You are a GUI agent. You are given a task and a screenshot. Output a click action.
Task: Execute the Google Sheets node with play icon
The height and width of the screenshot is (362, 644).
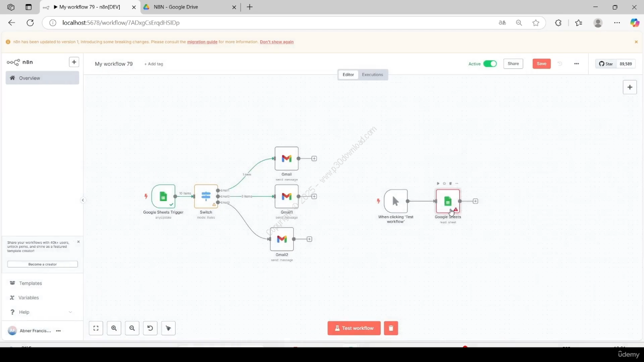[438, 184]
